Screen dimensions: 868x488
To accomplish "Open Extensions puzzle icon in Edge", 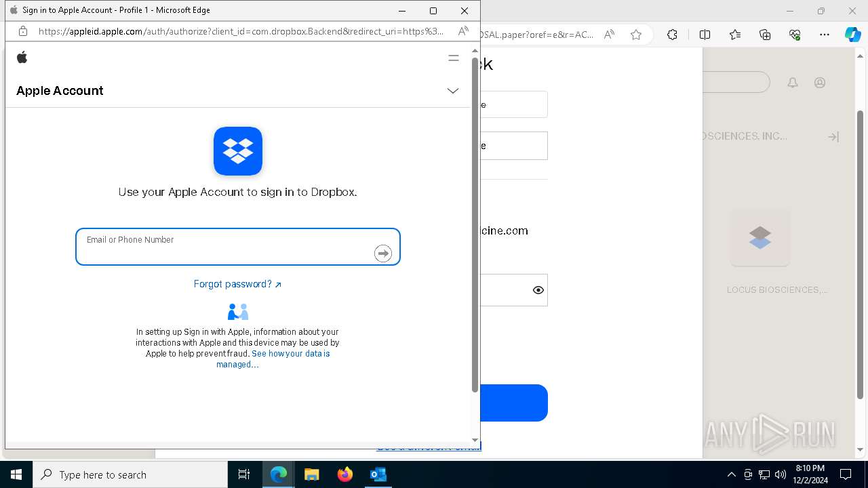I will click(x=672, y=35).
